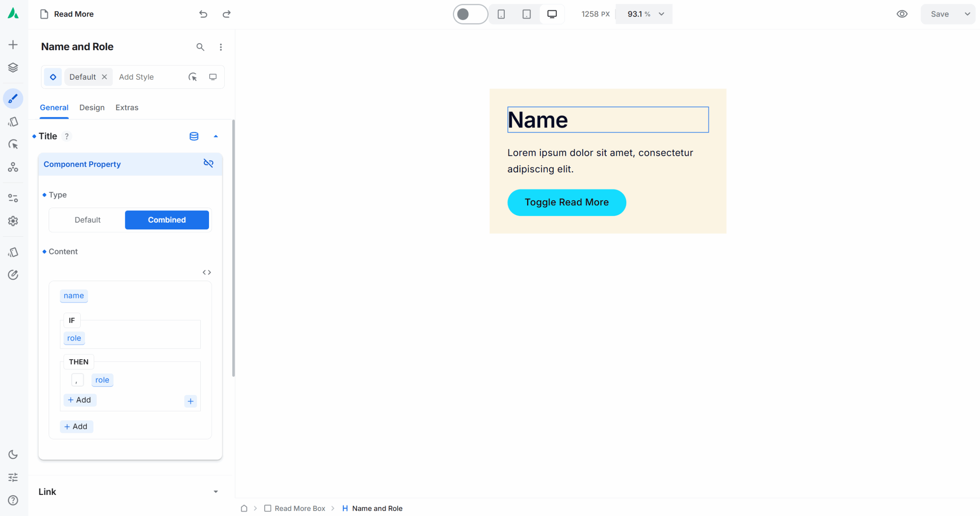Click the undo arrow icon

click(203, 14)
